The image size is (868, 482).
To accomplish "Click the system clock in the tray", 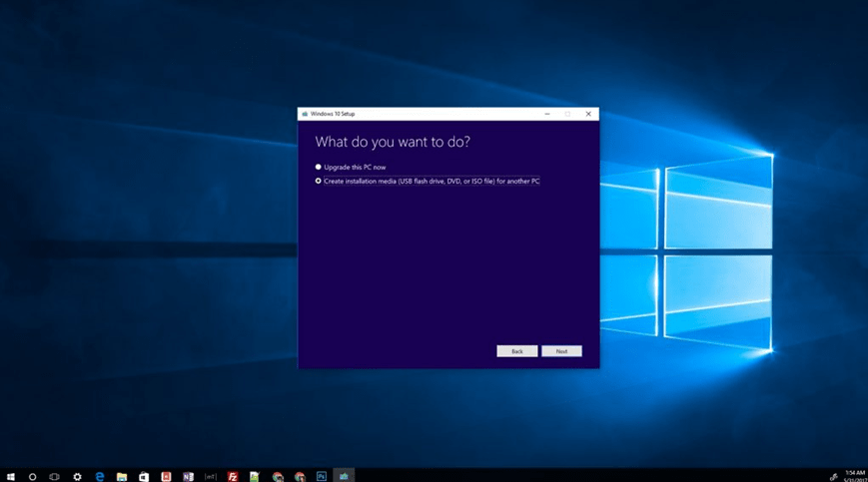I will (x=854, y=476).
